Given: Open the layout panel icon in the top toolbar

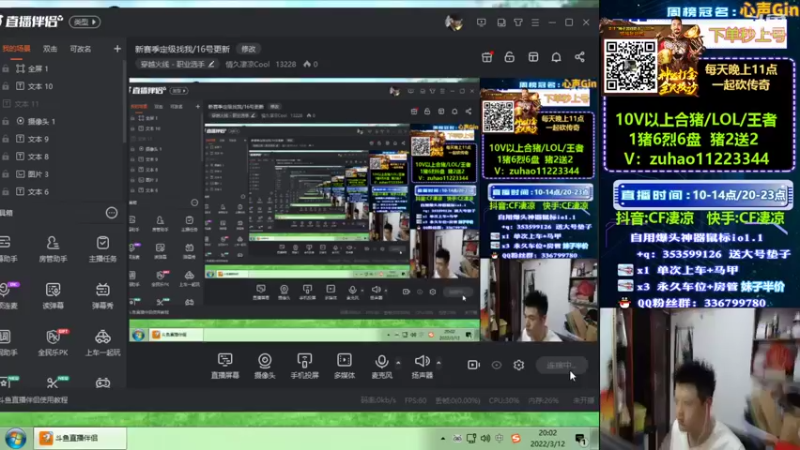Looking at the screenshot, I should (533, 57).
